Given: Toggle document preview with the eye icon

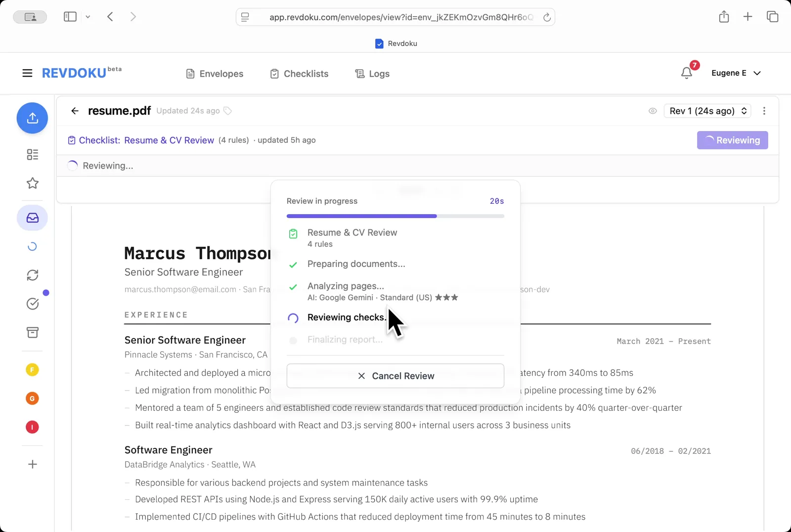Looking at the screenshot, I should click(653, 111).
